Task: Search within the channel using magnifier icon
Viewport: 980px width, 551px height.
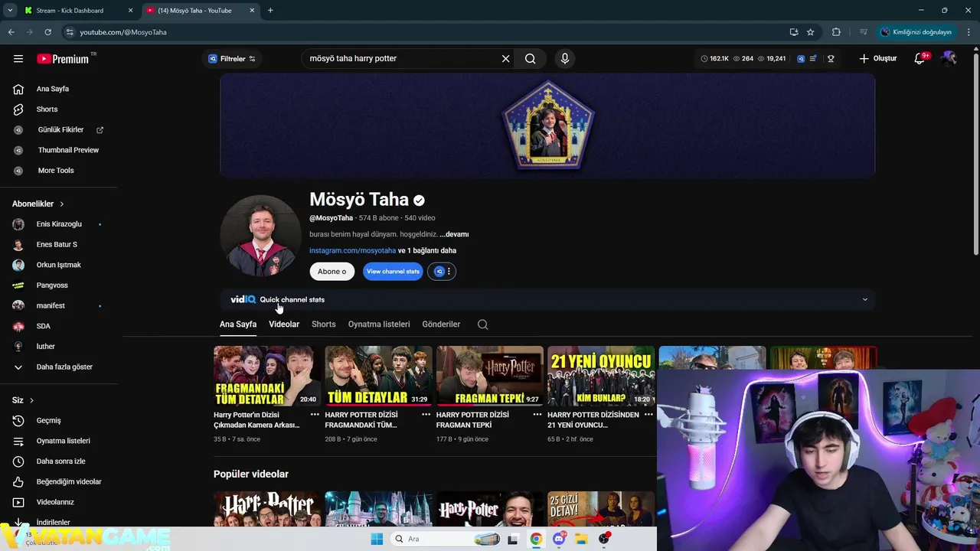Action: click(482, 324)
